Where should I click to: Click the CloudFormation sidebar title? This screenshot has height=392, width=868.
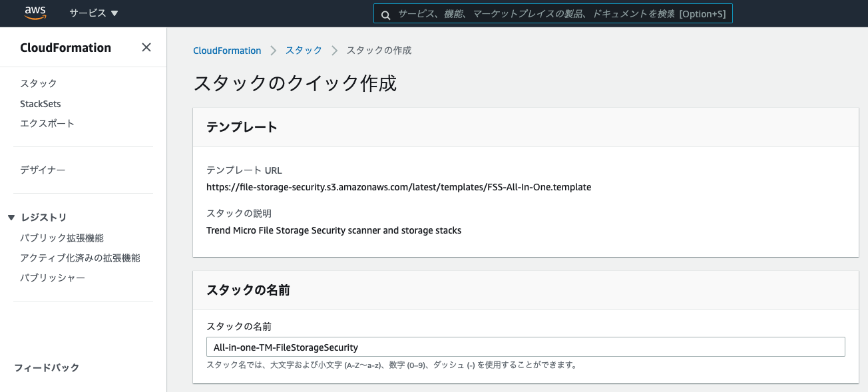click(65, 48)
